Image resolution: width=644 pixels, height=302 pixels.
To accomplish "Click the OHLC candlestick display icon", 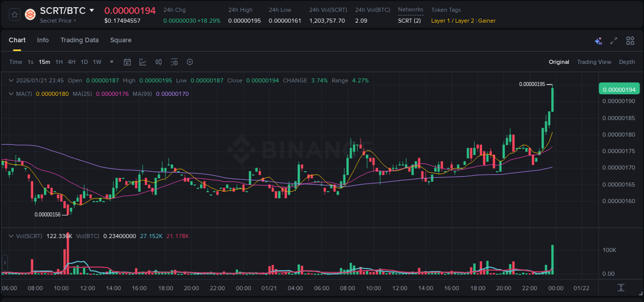I will coord(158,62).
